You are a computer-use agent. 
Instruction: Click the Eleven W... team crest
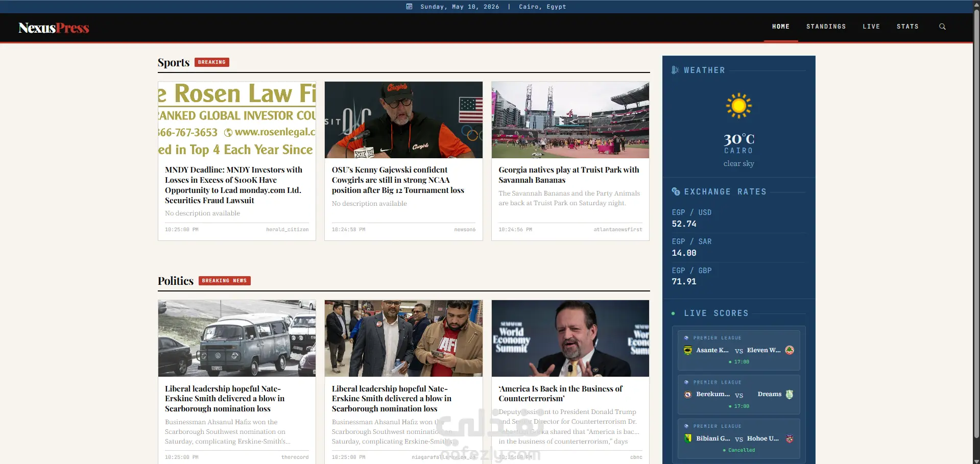pos(790,350)
